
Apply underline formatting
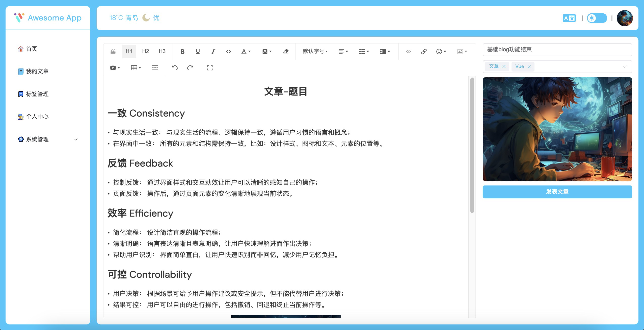coord(198,52)
